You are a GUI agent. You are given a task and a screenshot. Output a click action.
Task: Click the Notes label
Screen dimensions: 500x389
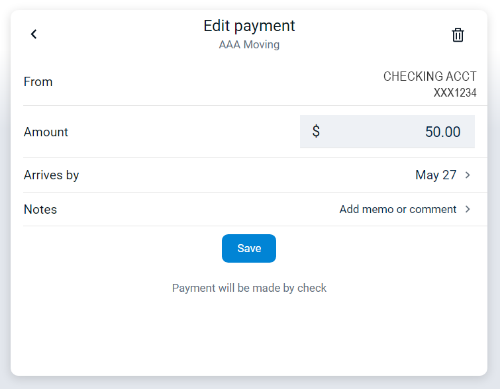(40, 209)
